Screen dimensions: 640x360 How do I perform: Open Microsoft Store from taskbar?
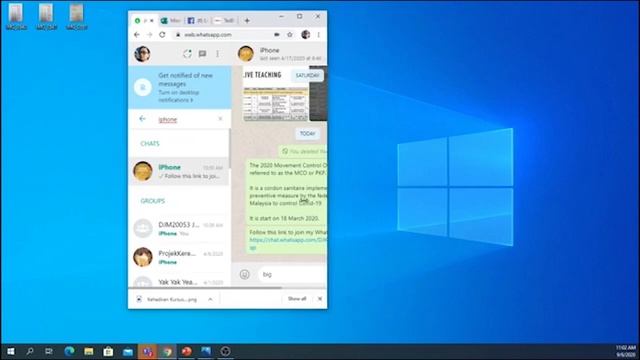tap(108, 351)
